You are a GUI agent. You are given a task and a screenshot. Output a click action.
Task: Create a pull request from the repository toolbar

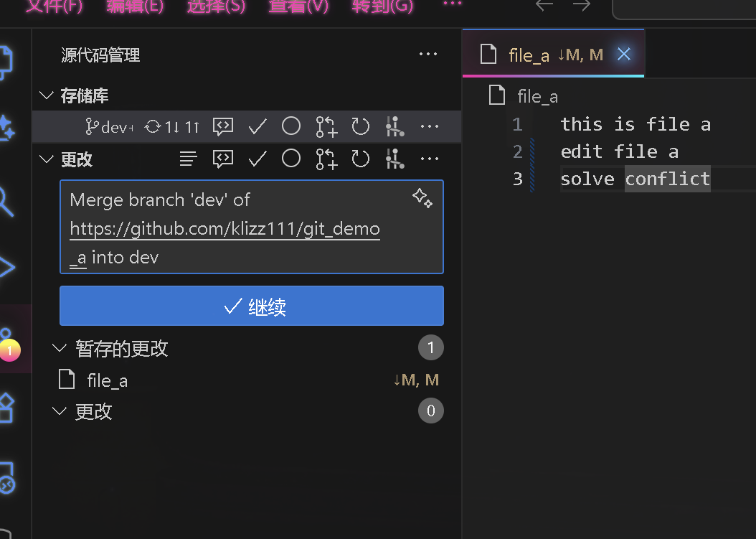[x=326, y=126]
